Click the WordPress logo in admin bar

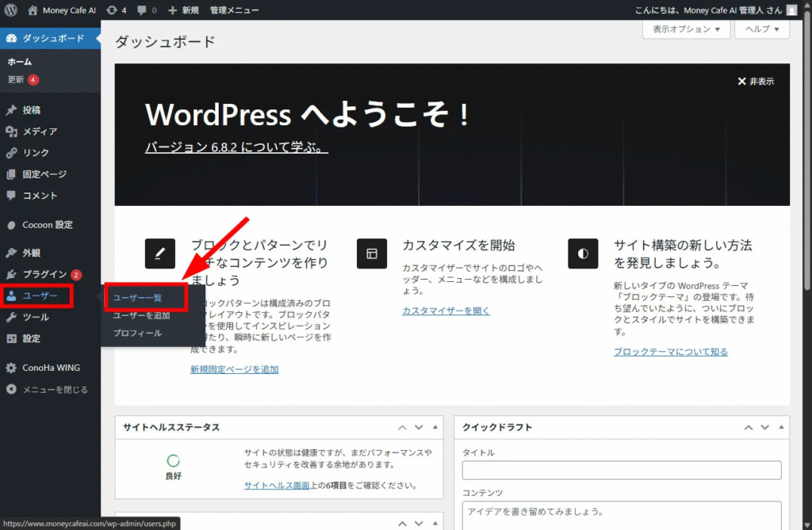pyautogui.click(x=10, y=10)
